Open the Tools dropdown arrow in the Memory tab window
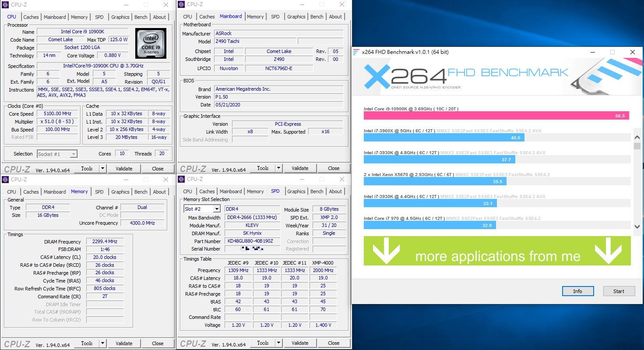The image size is (644, 350). tap(102, 343)
